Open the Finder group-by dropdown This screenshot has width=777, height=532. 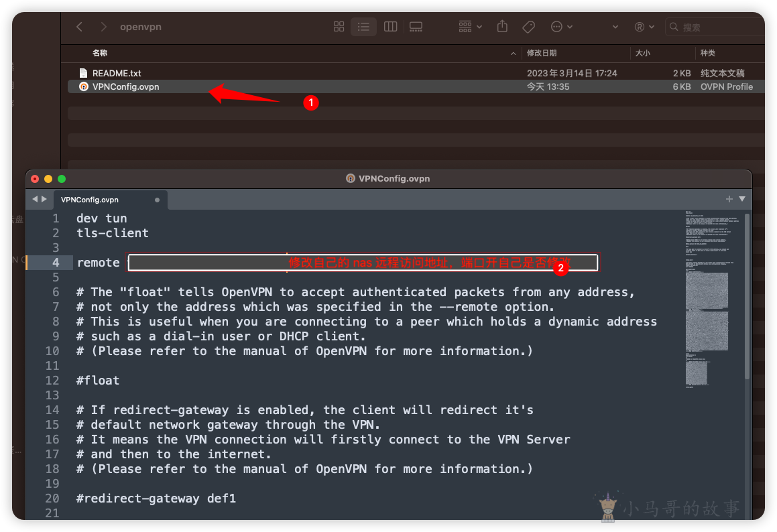(470, 27)
